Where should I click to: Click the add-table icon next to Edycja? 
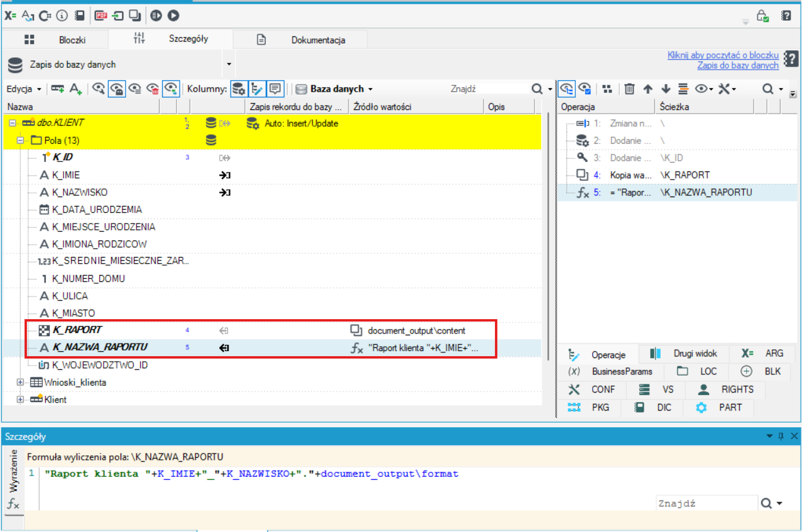pos(58,89)
